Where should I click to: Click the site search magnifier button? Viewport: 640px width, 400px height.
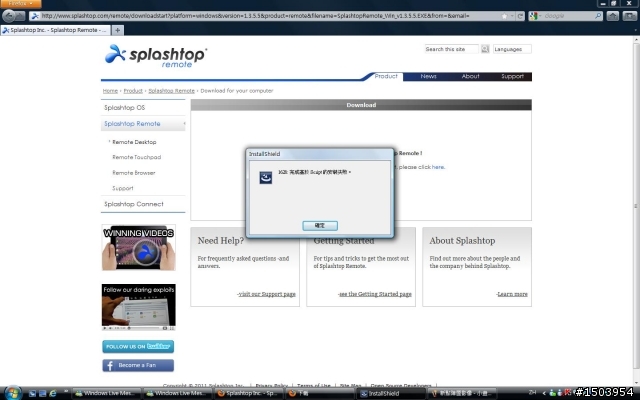click(485, 49)
